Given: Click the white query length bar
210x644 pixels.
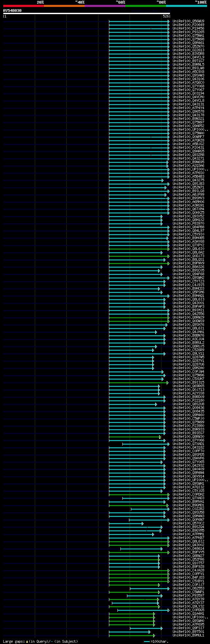Looking at the screenshot, I should tap(86, 13).
